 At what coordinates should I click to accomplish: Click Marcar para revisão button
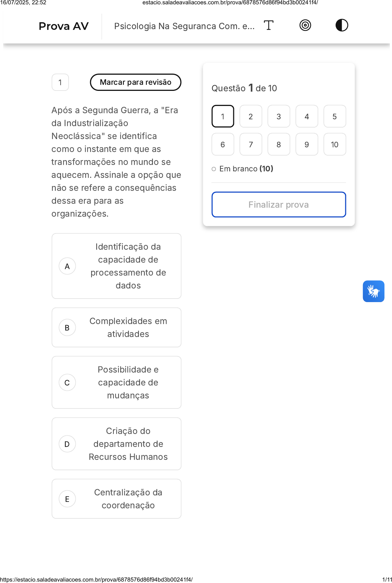point(135,82)
